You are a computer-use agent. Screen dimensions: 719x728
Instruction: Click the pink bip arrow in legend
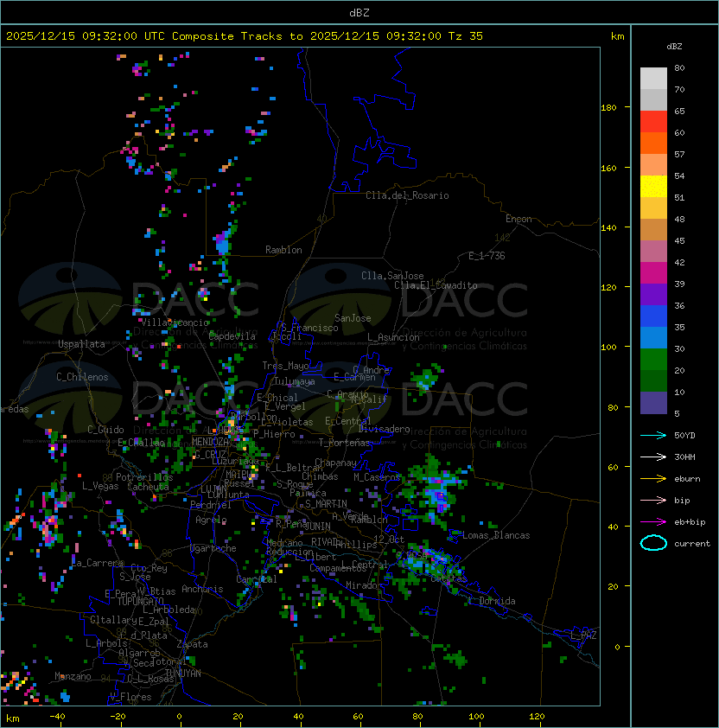pyautogui.click(x=653, y=501)
